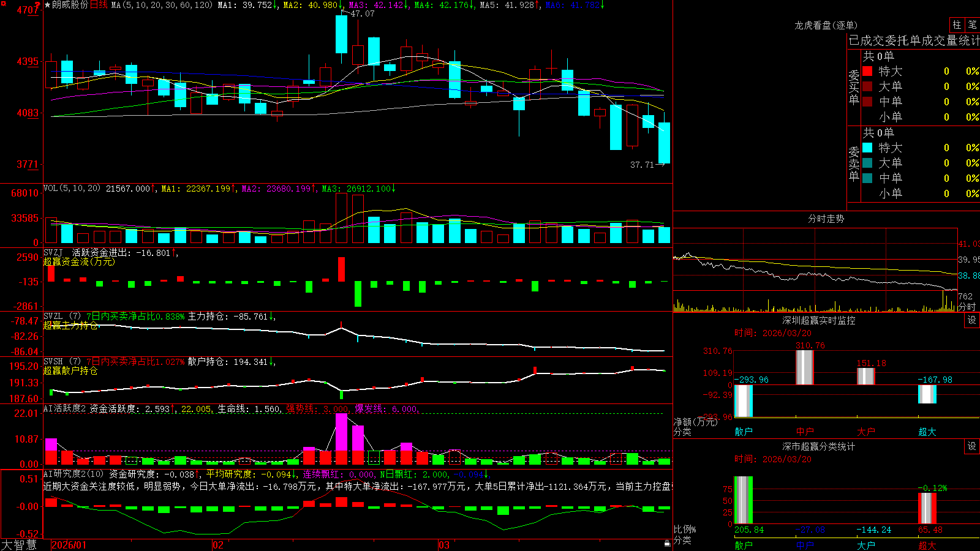The height and width of the screenshot is (551, 980).
Task: Click the star icon before 朗威股份
Action: pos(47,5)
